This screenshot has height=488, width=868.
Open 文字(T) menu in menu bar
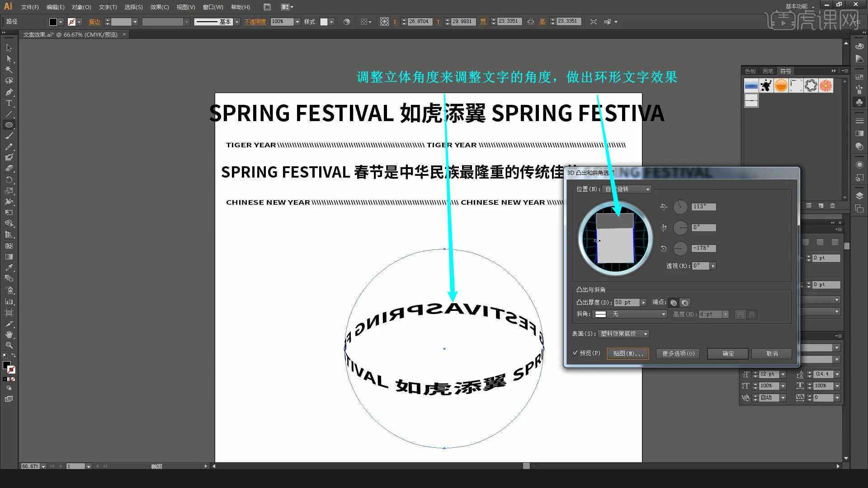coord(104,7)
